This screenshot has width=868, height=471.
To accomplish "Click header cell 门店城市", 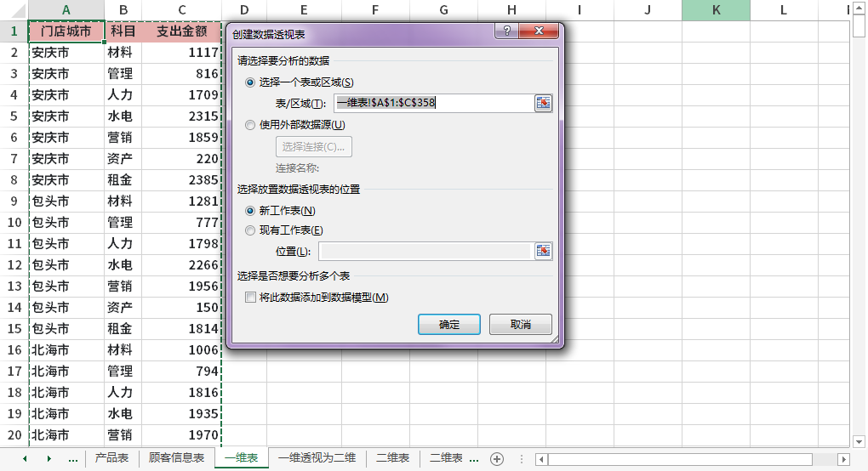I will (66, 31).
